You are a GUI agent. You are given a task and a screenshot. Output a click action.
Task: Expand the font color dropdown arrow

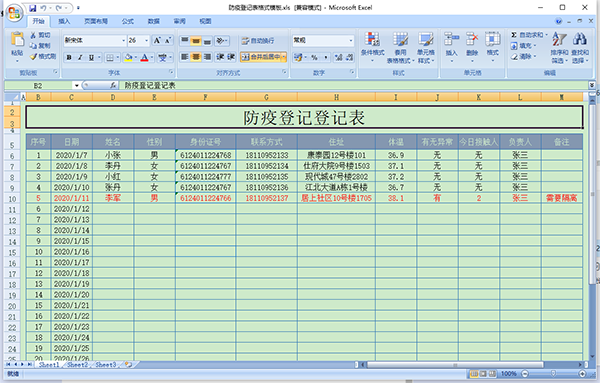[x=152, y=57]
